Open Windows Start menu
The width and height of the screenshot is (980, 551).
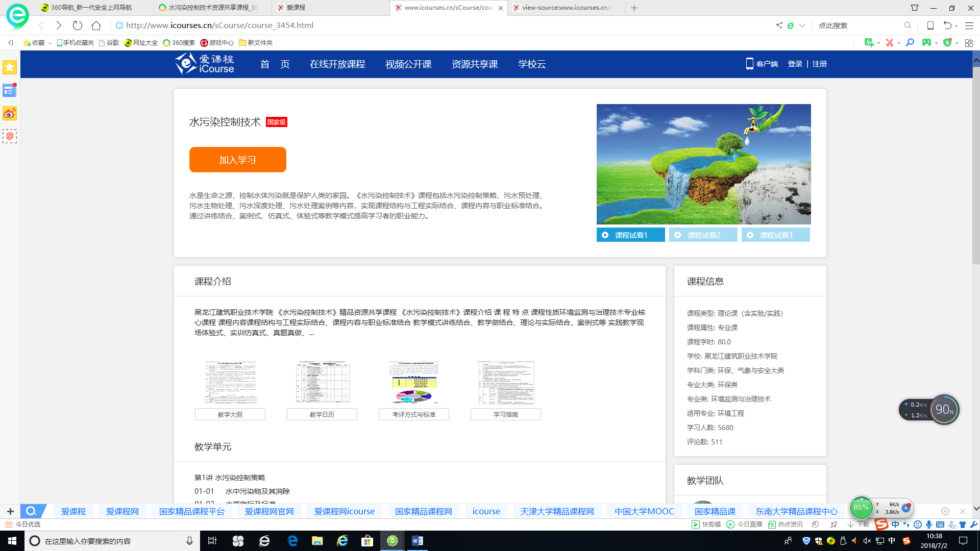(12, 541)
